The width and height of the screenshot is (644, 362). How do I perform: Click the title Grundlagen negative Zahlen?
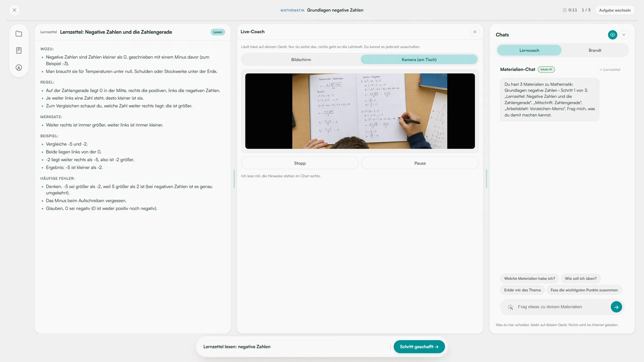click(x=335, y=10)
